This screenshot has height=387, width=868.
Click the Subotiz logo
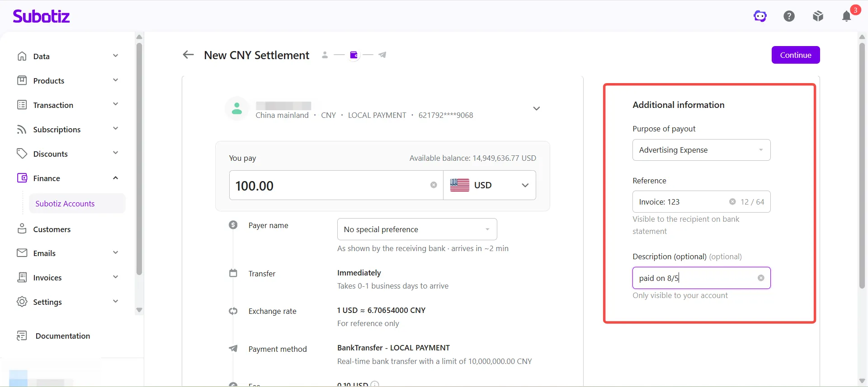(41, 16)
